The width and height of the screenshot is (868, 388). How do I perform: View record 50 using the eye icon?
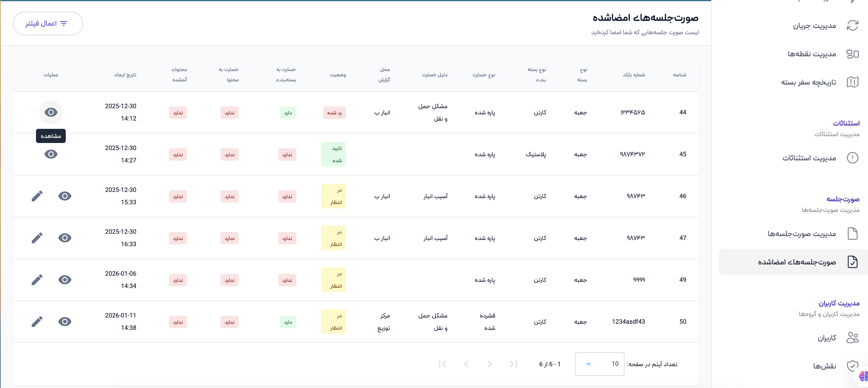(65, 322)
